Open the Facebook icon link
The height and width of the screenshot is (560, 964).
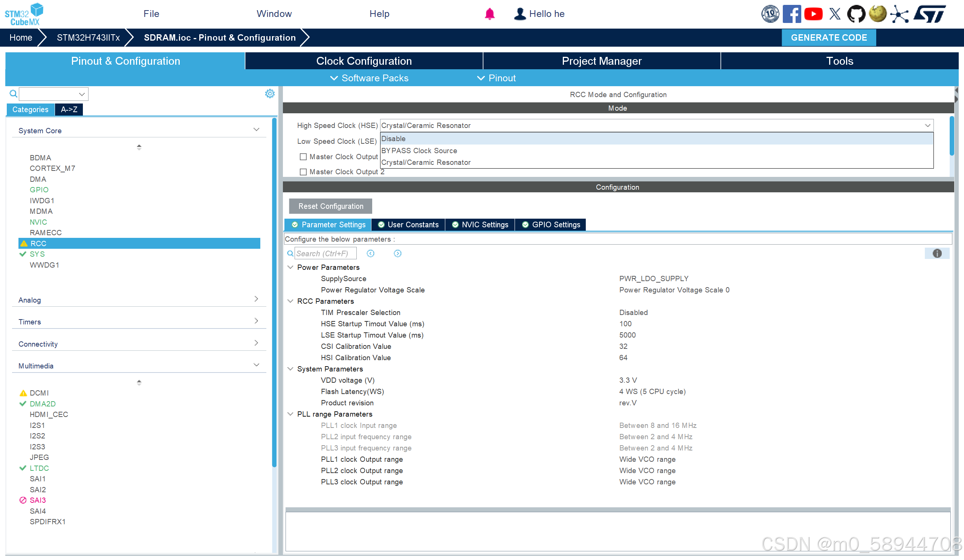click(x=791, y=14)
